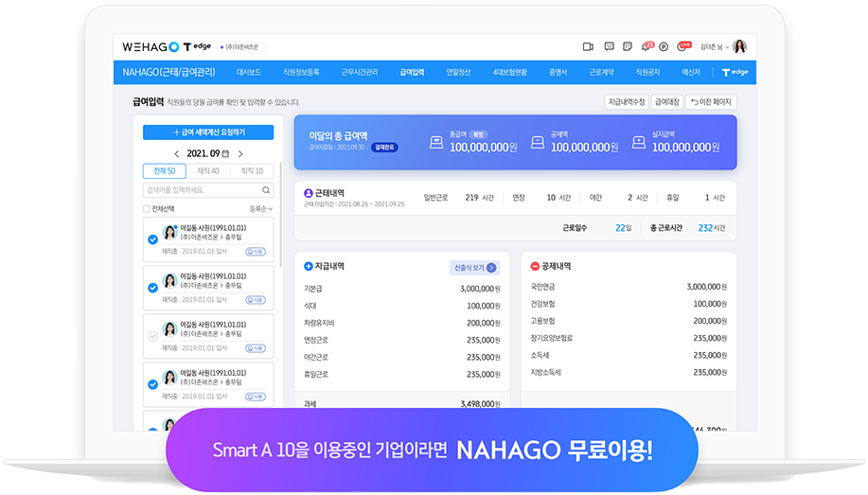The image size is (868, 495).
Task: Click the 기본급 amount 3,000,000원
Action: [480, 289]
